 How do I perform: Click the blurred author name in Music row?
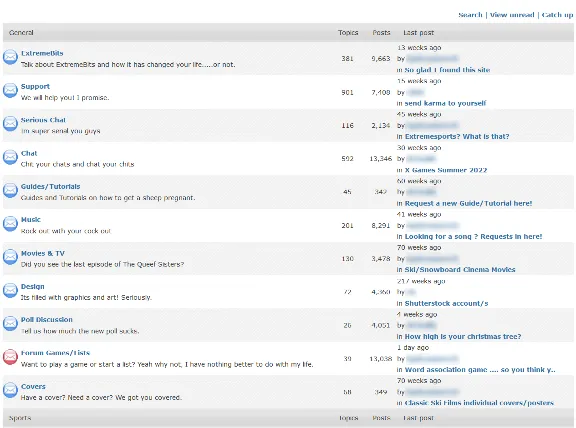pyautogui.click(x=432, y=226)
